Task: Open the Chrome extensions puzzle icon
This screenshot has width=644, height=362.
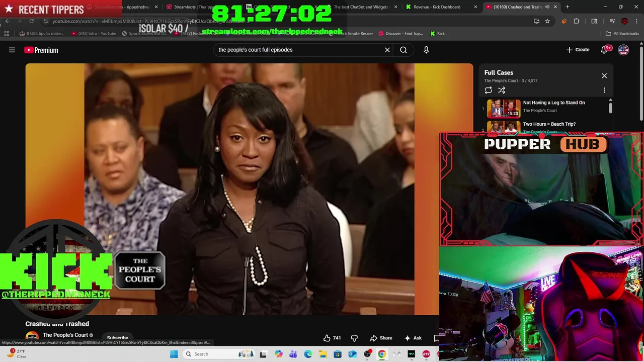Action: click(577, 21)
